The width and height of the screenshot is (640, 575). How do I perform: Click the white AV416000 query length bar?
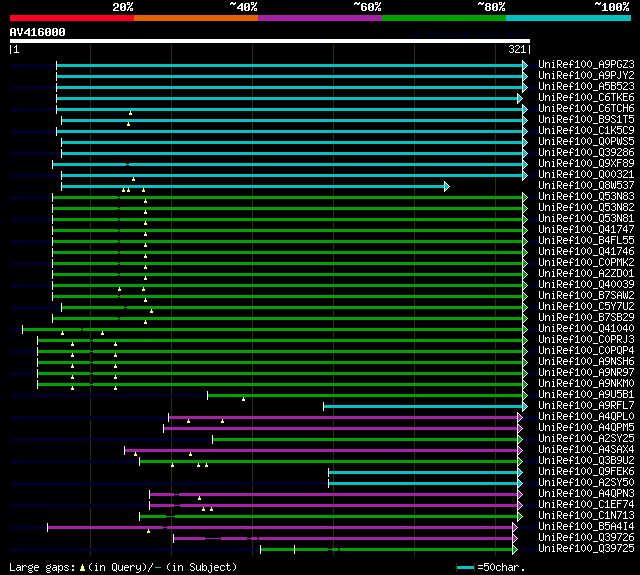(x=270, y=41)
